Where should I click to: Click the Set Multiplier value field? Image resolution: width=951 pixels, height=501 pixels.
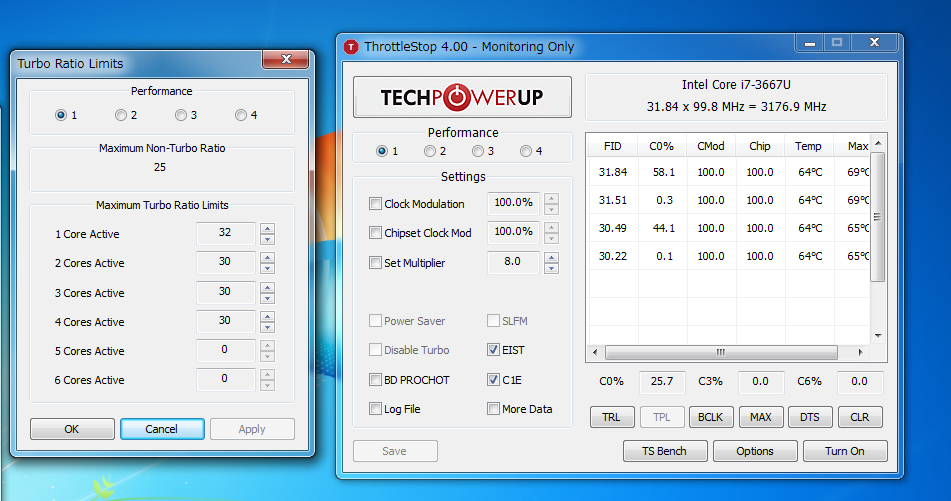(x=513, y=262)
